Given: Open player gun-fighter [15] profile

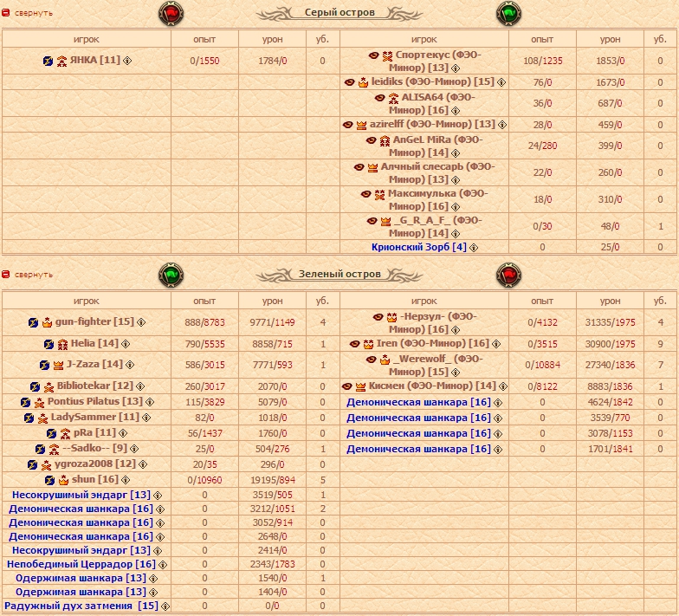Looking at the screenshot, I should pyautogui.click(x=95, y=321).
